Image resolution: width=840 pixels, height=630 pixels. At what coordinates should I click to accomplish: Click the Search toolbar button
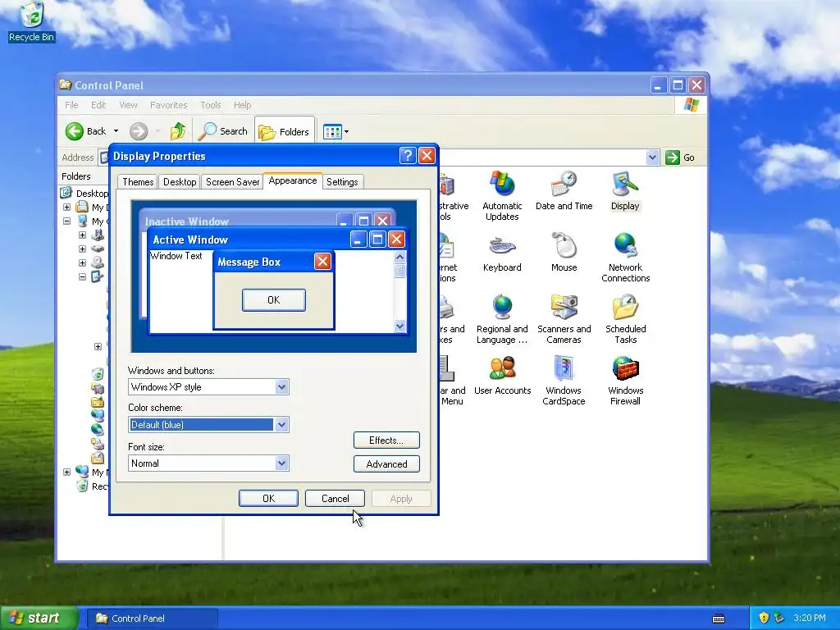click(x=223, y=131)
